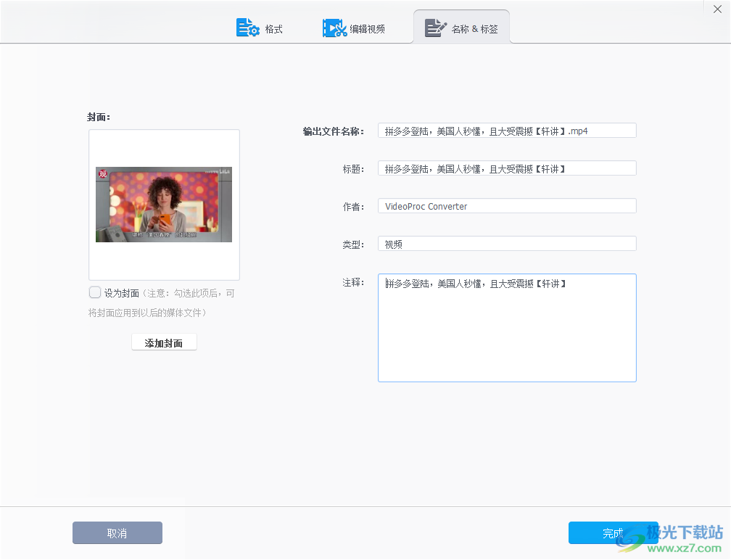Click the 添加封面 button

[163, 342]
